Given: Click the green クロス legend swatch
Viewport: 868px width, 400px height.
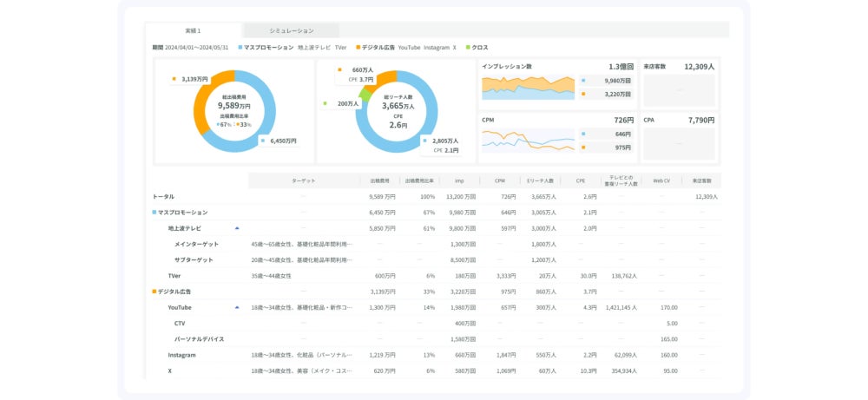Looking at the screenshot, I should [468, 48].
